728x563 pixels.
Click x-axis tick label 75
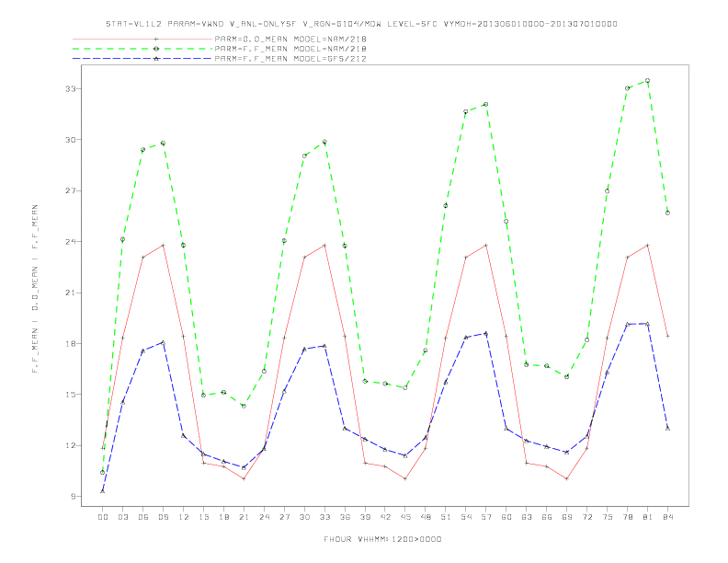click(608, 517)
